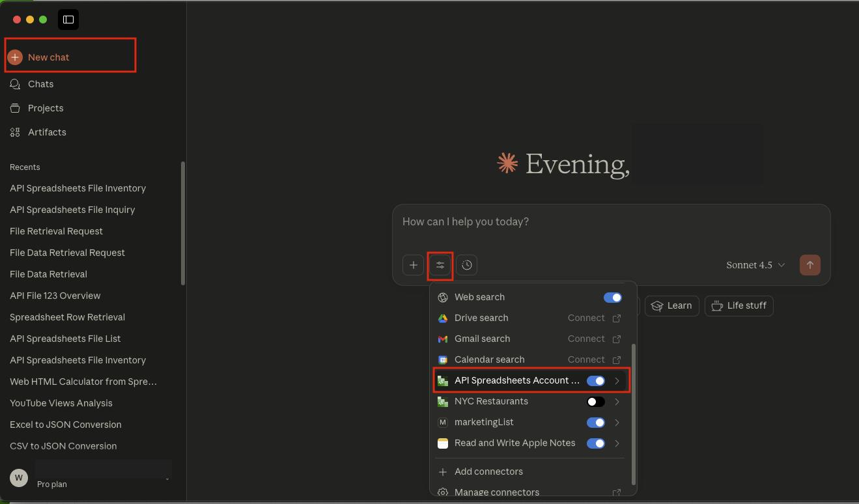
Task: Open the Sonnet 4.5 model selector
Action: point(755,265)
